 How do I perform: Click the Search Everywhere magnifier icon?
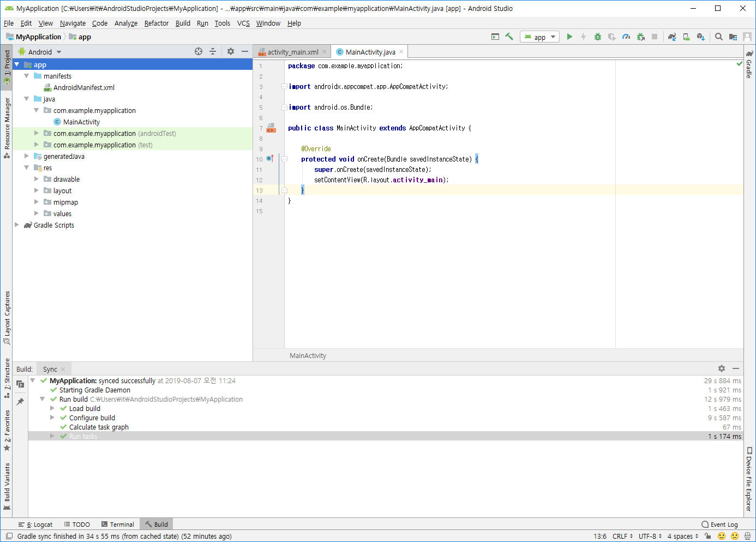719,37
